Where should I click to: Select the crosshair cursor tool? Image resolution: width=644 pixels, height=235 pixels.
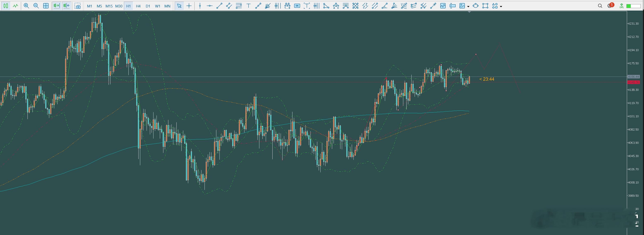(x=189, y=6)
